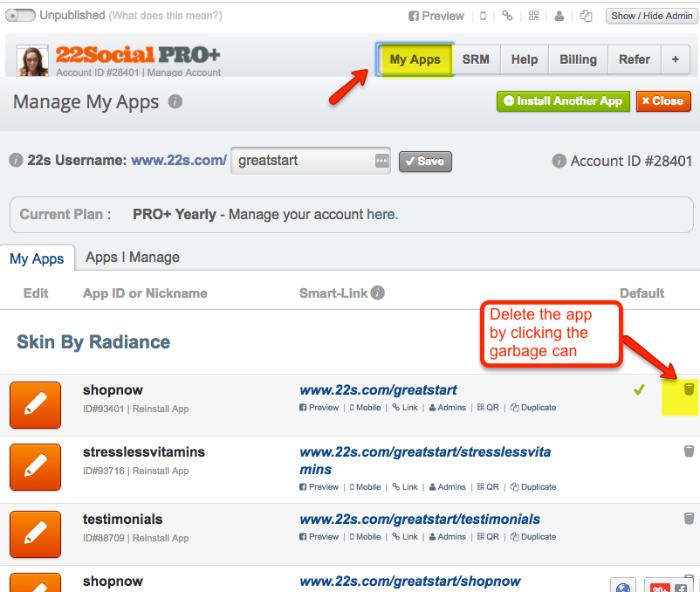Click the Preview button in top bar

click(436, 16)
